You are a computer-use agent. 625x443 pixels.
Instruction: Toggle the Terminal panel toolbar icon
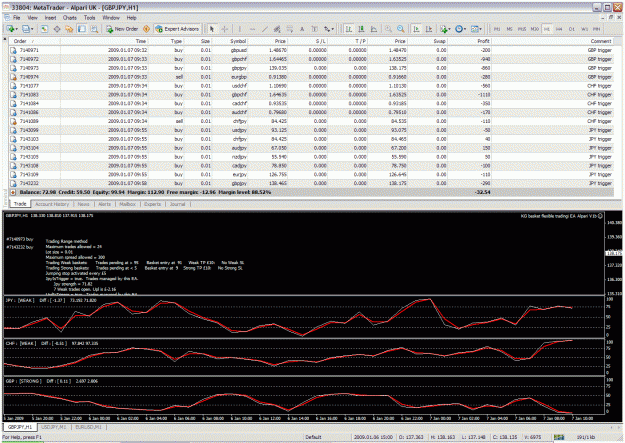coord(82,29)
